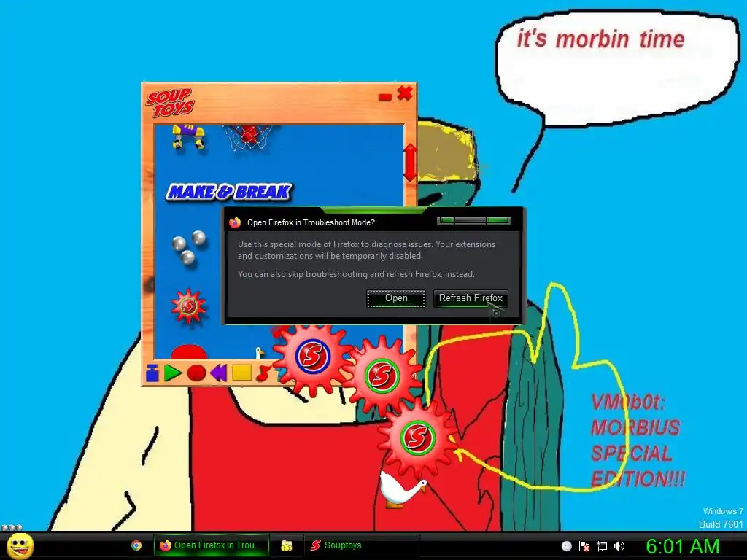
Task: Click the middle green-ringed S gear on desktop
Action: pyautogui.click(x=381, y=375)
